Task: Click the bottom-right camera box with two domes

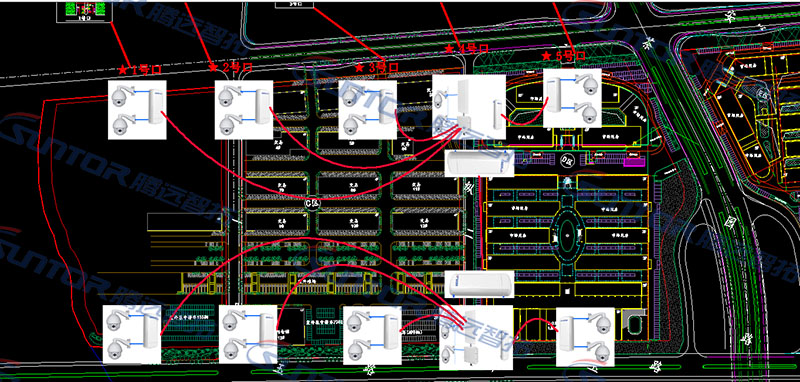Action: tap(585, 337)
